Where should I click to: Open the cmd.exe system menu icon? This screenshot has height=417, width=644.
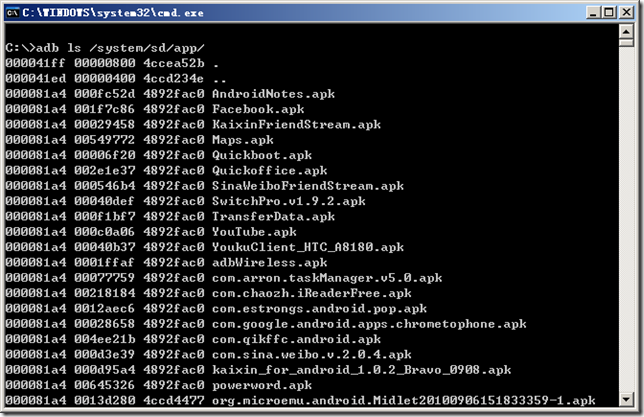click(x=12, y=13)
